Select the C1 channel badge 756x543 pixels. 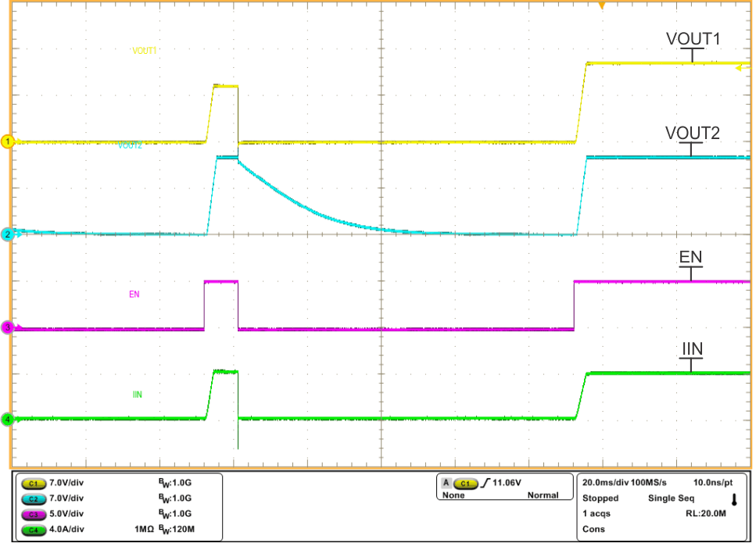tap(32, 484)
